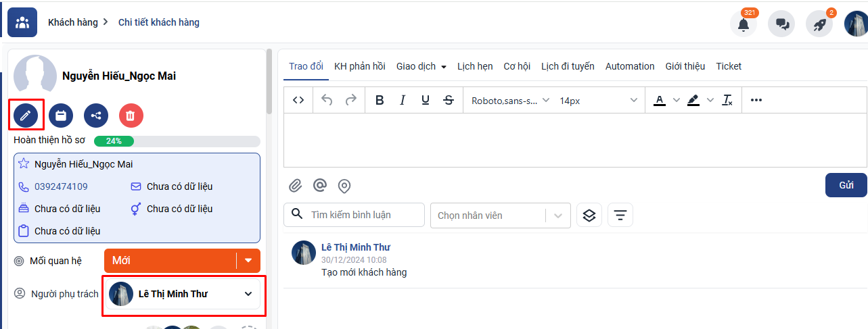
Task: Click the pencil edit customer icon
Action: coord(26,116)
